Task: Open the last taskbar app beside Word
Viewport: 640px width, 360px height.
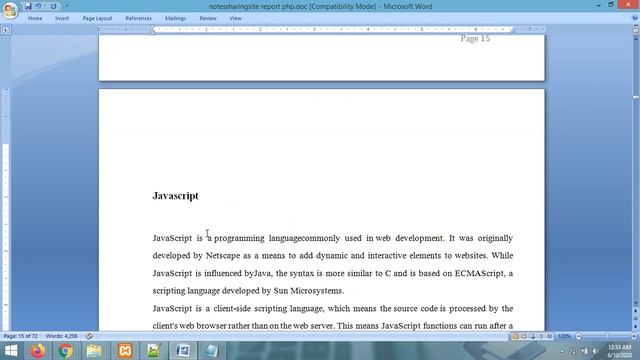Action: tap(211, 351)
